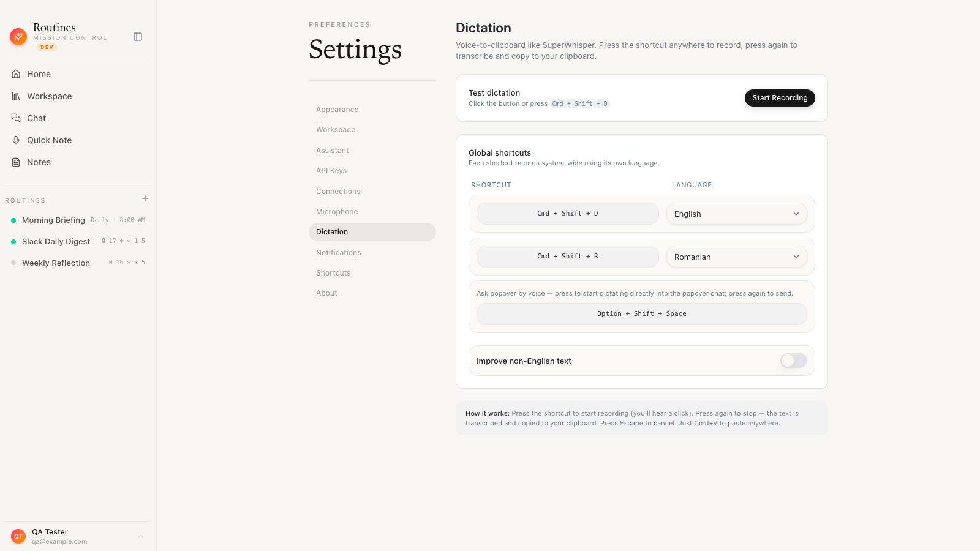Collapse the sidebar with the panel icon
The image size is (980, 551).
(138, 37)
